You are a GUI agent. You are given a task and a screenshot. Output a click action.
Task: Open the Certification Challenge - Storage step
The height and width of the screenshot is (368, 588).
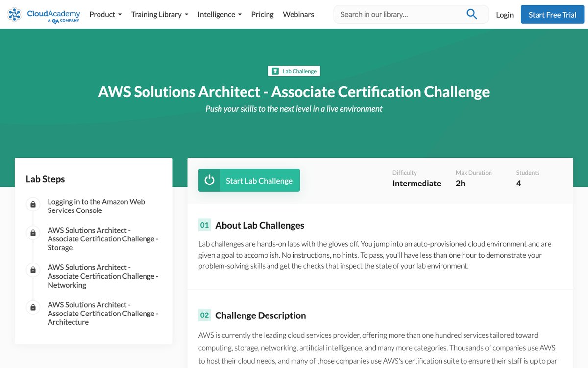pyautogui.click(x=103, y=239)
